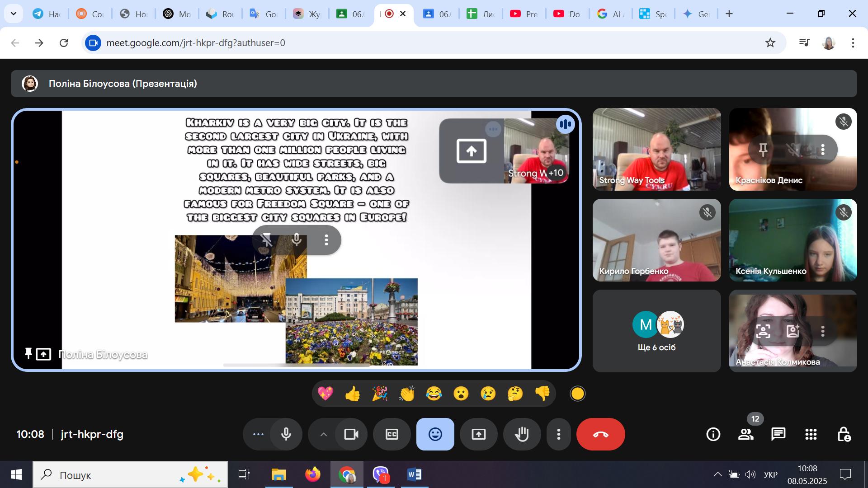Click the Ще 6 осіб tile
This screenshot has height=488, width=868.
(656, 331)
